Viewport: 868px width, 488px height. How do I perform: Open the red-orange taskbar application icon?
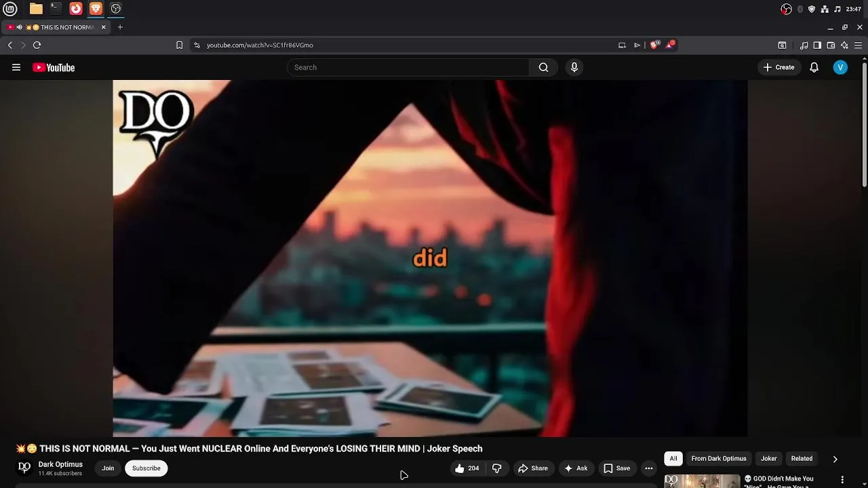tap(76, 9)
